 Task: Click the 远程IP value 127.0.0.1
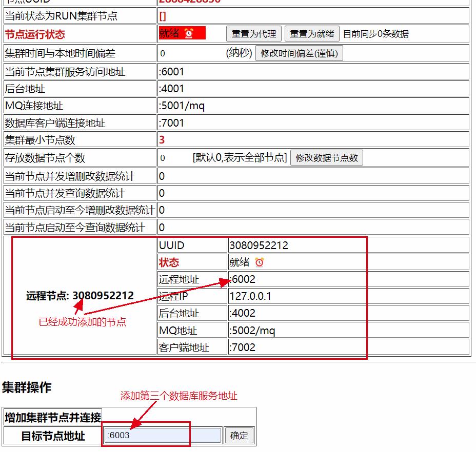(x=250, y=296)
